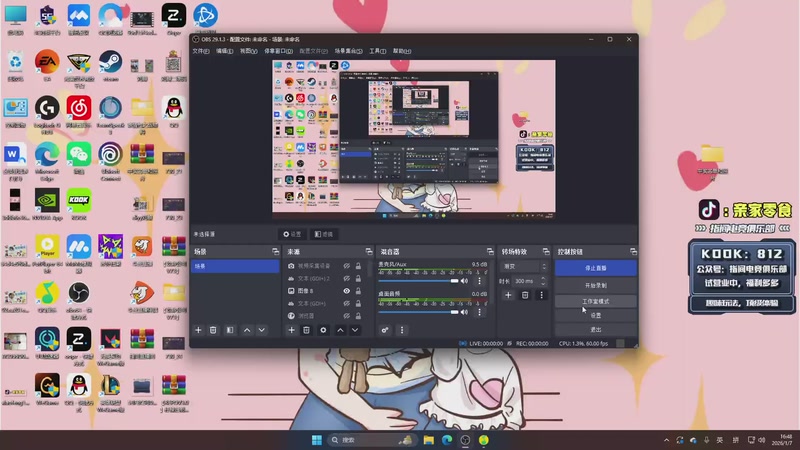Toggle visibility eye for 文本 (GDI+) 2 source
The image size is (800, 450).
(x=346, y=279)
